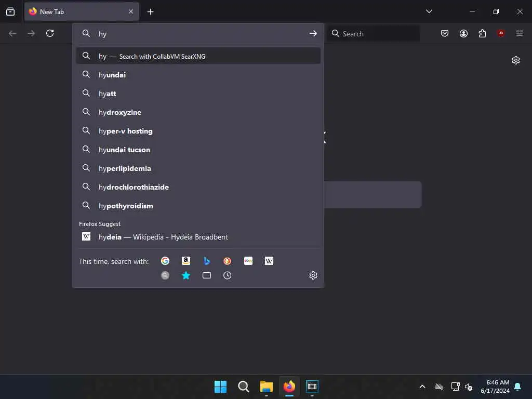Open Windows taskbar Search
The height and width of the screenshot is (399, 532).
(243, 387)
